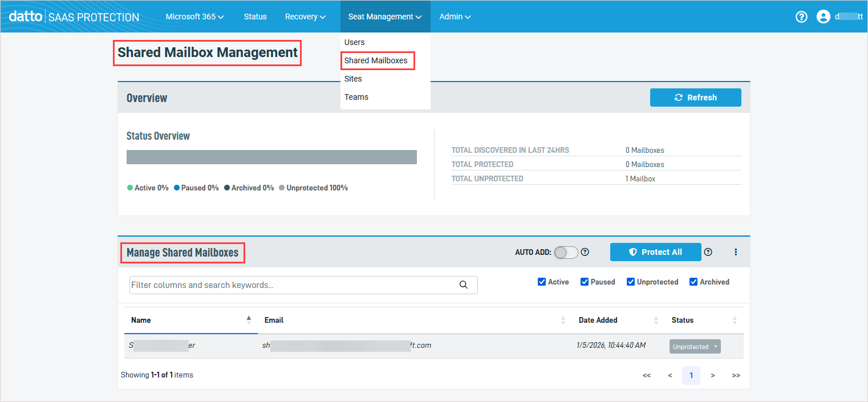868x402 pixels.
Task: Expand the Admin dropdown menu
Action: (x=455, y=17)
